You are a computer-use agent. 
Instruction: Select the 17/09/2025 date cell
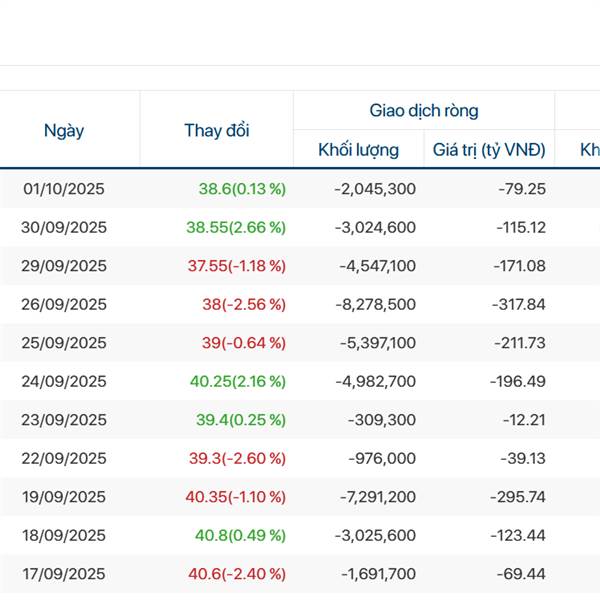point(64,574)
